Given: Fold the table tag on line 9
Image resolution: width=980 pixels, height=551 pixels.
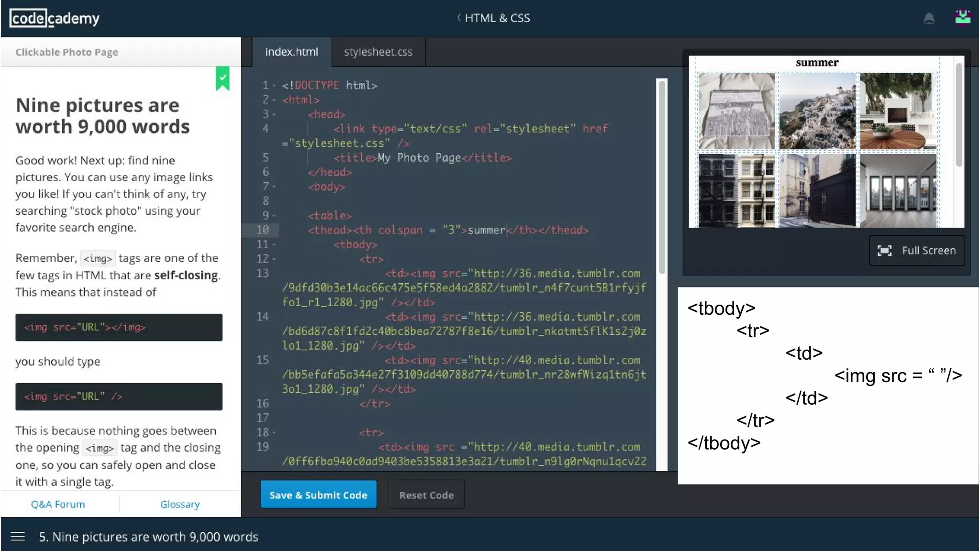Looking at the screenshot, I should pyautogui.click(x=274, y=216).
